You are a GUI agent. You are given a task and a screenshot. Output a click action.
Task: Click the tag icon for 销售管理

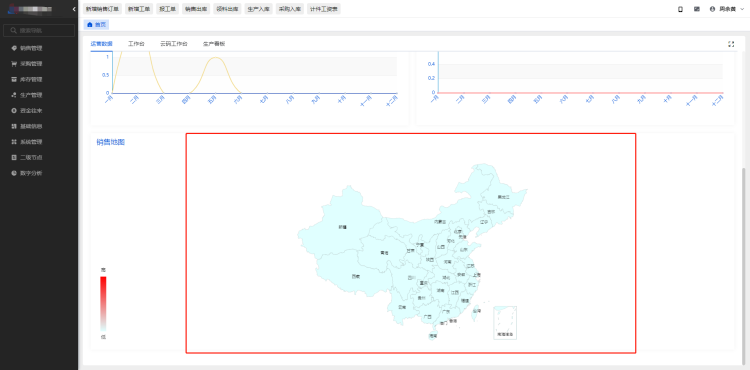(14, 48)
